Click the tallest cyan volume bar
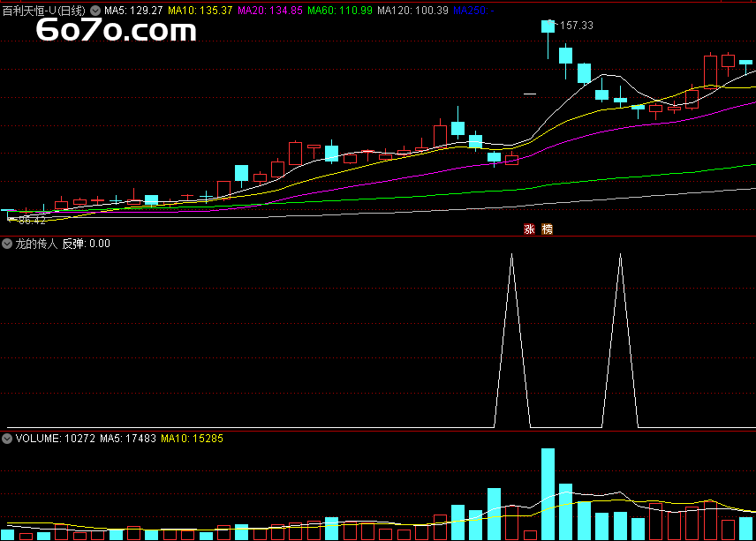756x541 pixels. pos(548,494)
